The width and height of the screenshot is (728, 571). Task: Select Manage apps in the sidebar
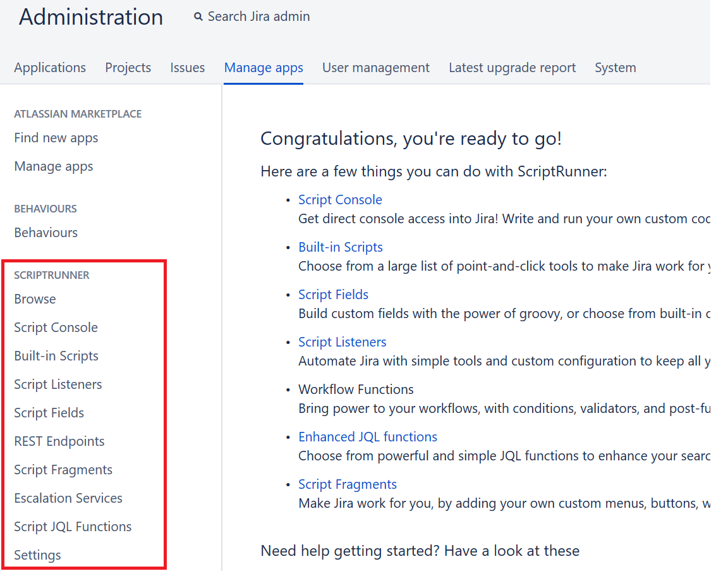[53, 166]
